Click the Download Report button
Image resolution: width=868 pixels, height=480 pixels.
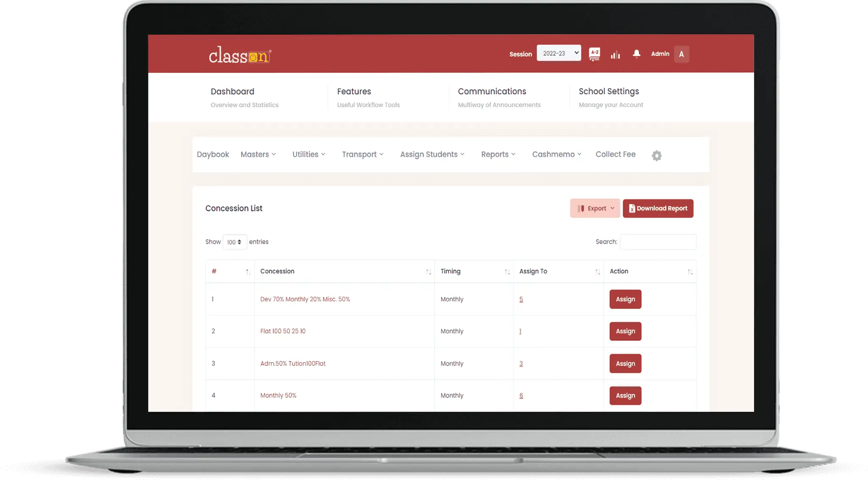657,208
